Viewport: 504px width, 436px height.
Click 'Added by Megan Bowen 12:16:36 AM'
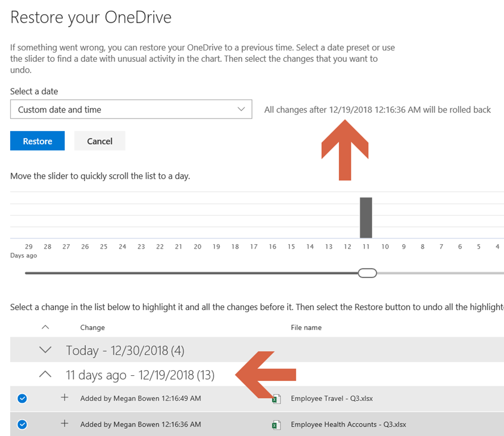pyautogui.click(x=140, y=425)
